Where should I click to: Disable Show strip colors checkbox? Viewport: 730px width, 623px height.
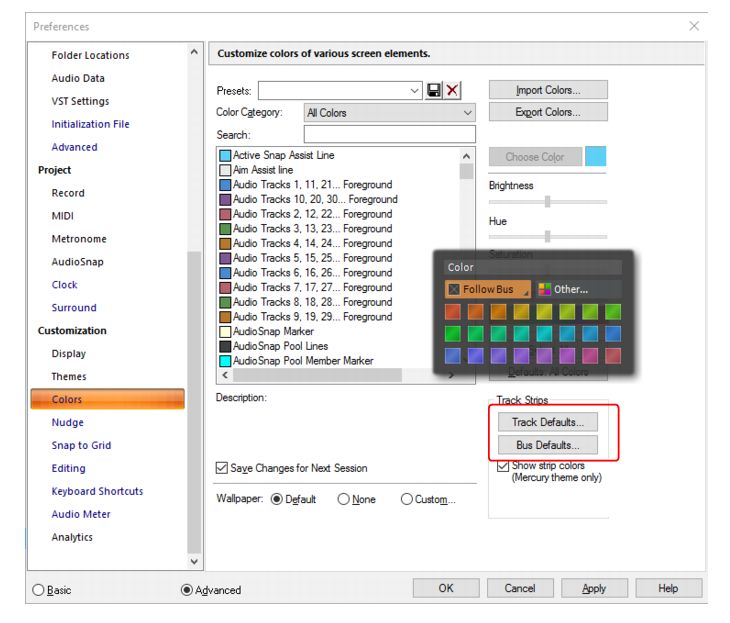point(503,466)
